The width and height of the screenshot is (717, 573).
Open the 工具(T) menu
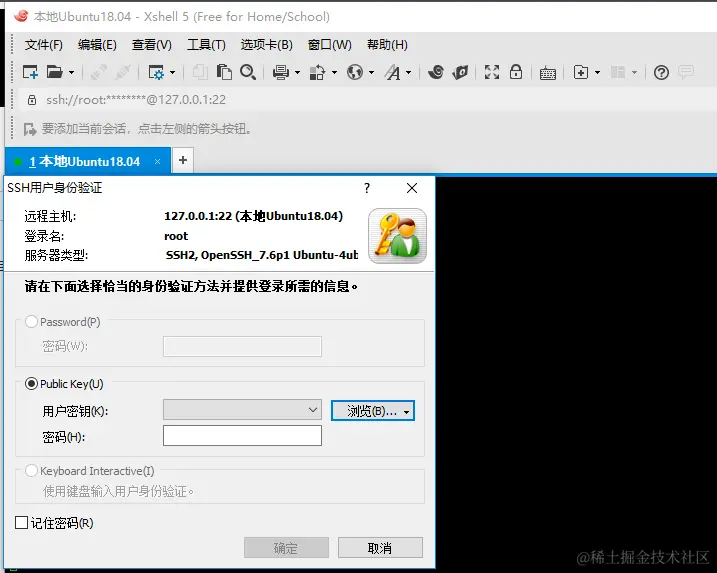point(206,45)
